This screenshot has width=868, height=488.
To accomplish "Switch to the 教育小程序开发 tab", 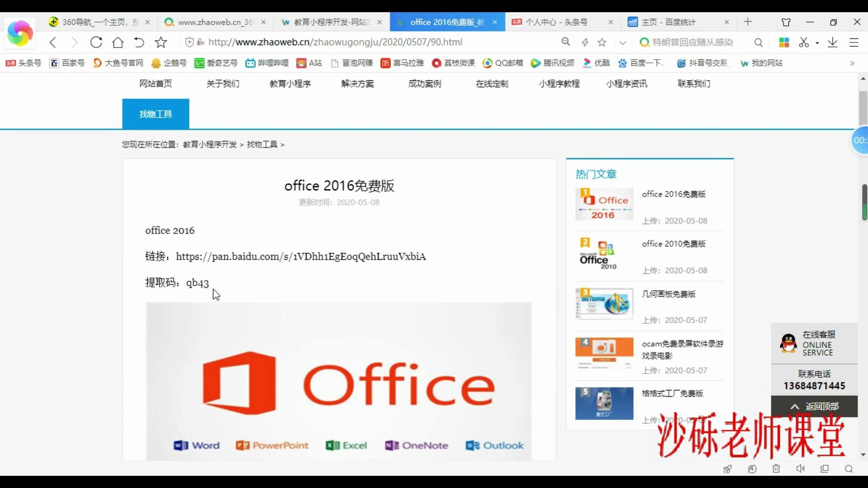I will click(x=331, y=22).
